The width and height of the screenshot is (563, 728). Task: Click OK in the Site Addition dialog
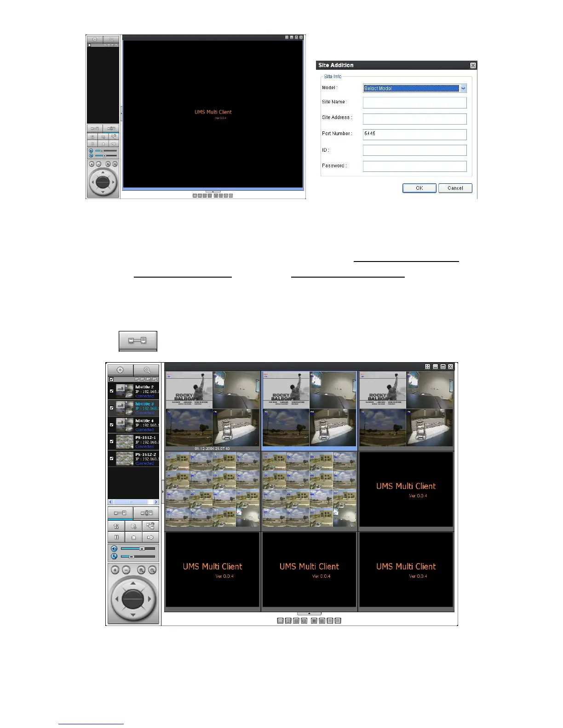[x=419, y=188]
